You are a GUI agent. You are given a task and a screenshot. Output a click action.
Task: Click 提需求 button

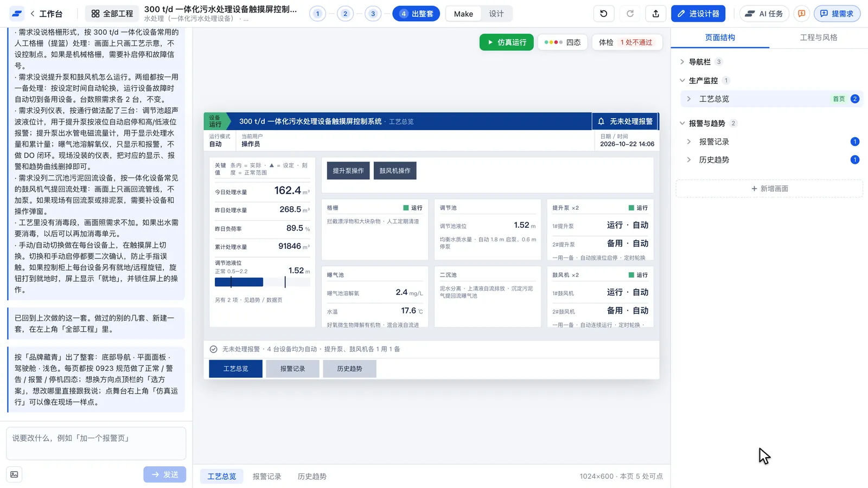tap(837, 14)
